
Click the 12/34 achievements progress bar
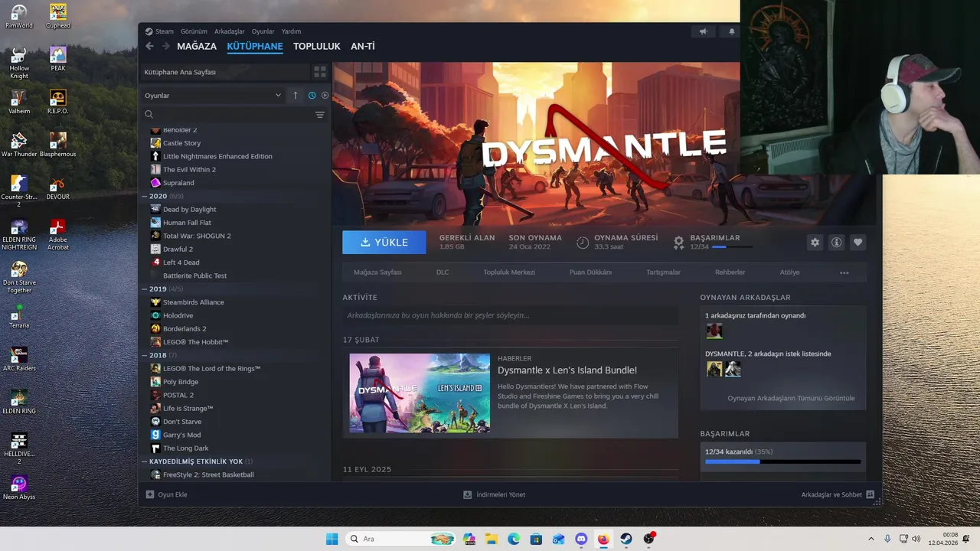point(783,461)
